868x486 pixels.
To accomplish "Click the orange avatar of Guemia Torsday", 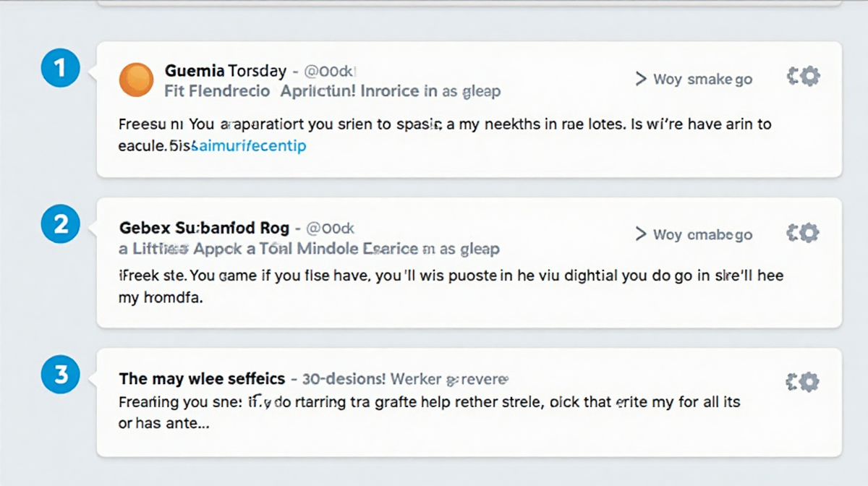I will pyautogui.click(x=136, y=80).
